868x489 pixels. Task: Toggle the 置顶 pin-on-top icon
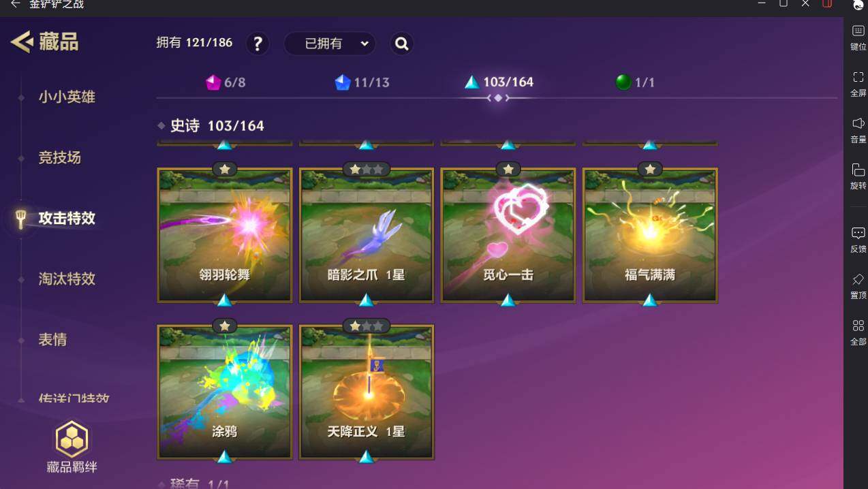point(858,279)
